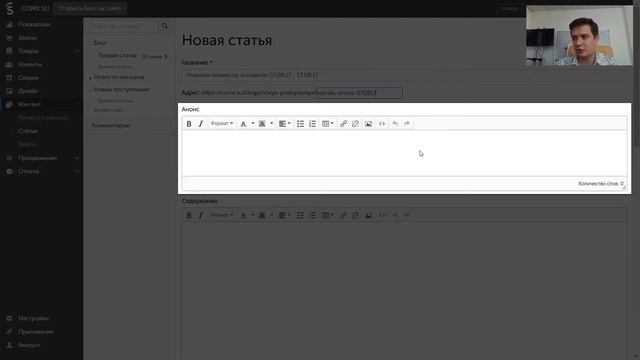This screenshot has width=640, height=360.
Task: Open the Комментарии section
Action: [111, 125]
